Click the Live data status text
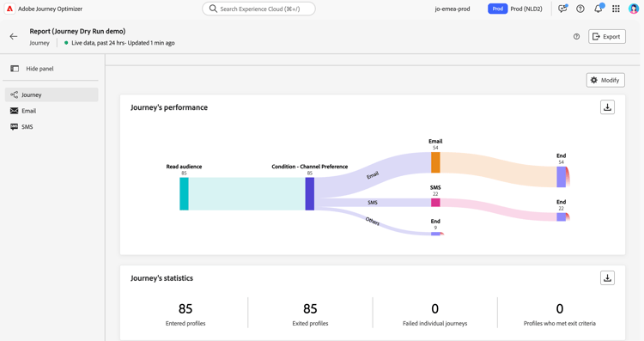644x341 pixels. (123, 43)
